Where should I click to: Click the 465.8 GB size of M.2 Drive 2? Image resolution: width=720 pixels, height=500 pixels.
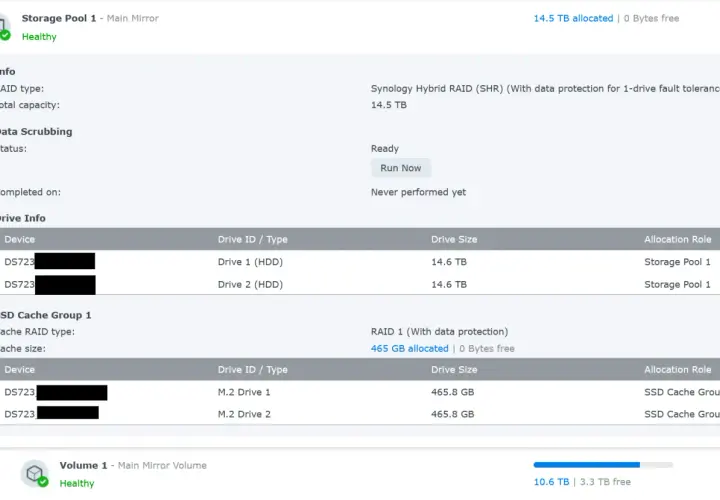click(x=452, y=414)
